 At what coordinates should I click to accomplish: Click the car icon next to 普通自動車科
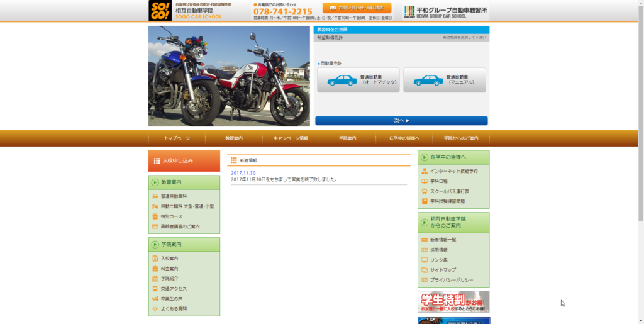click(155, 196)
